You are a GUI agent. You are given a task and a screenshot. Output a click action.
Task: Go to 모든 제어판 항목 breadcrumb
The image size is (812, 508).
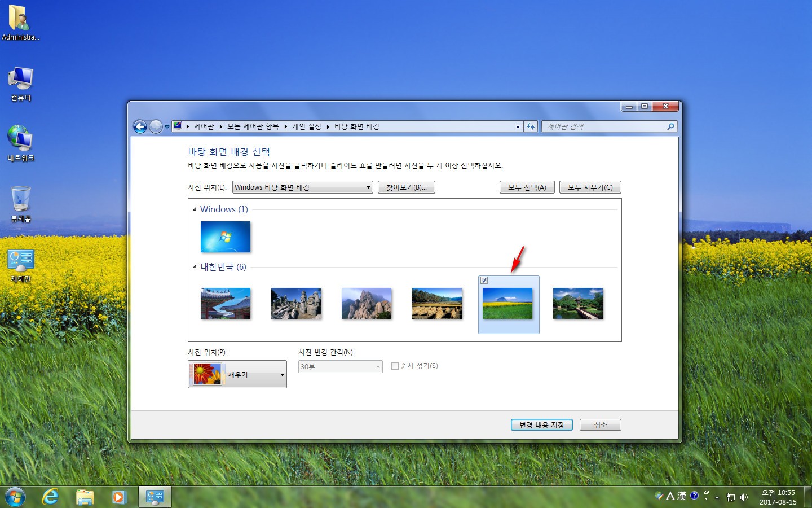[253, 126]
